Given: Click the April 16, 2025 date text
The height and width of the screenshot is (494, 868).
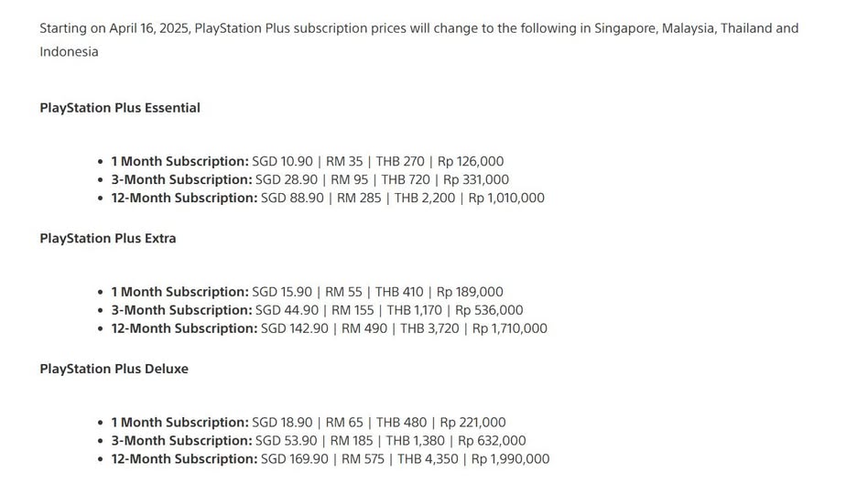Looking at the screenshot, I should [x=149, y=28].
